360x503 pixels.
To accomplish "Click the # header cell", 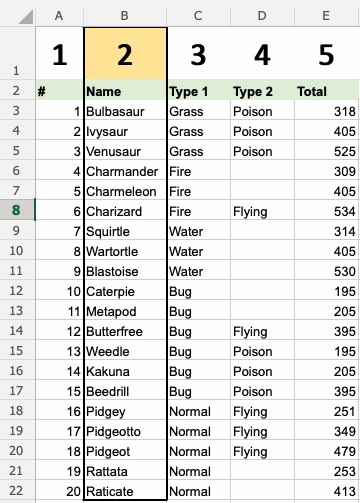I will [59, 90].
